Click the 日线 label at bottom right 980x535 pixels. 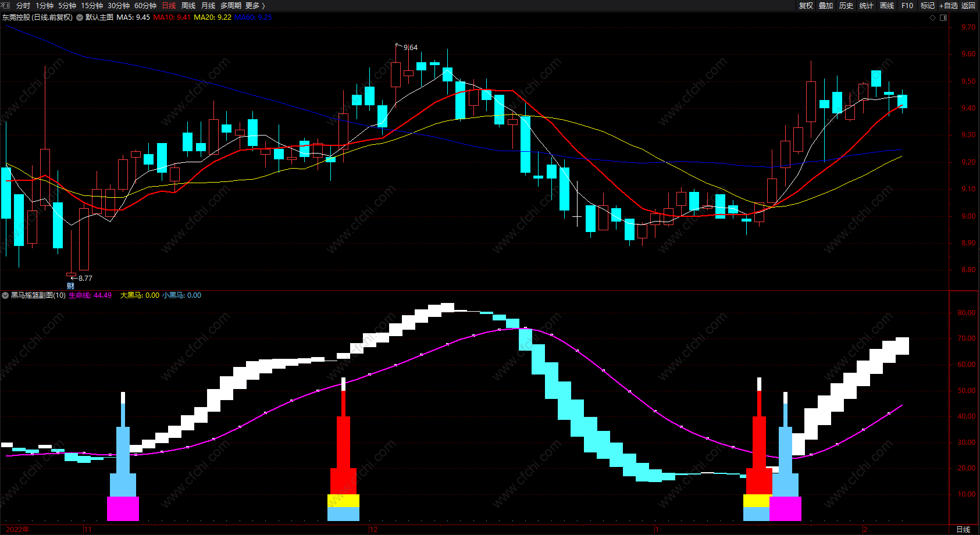[x=963, y=529]
